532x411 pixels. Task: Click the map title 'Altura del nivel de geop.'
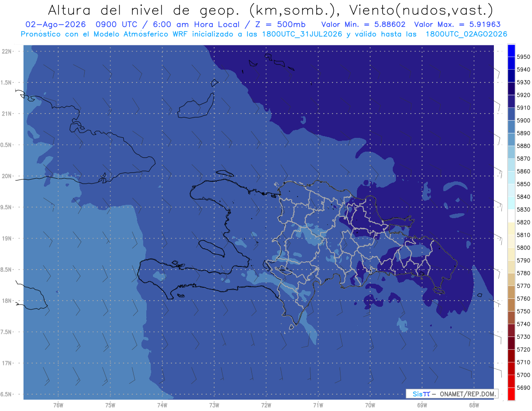pos(144,10)
